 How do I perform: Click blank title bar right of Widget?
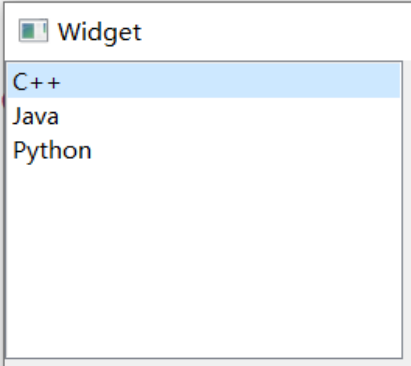(273, 32)
